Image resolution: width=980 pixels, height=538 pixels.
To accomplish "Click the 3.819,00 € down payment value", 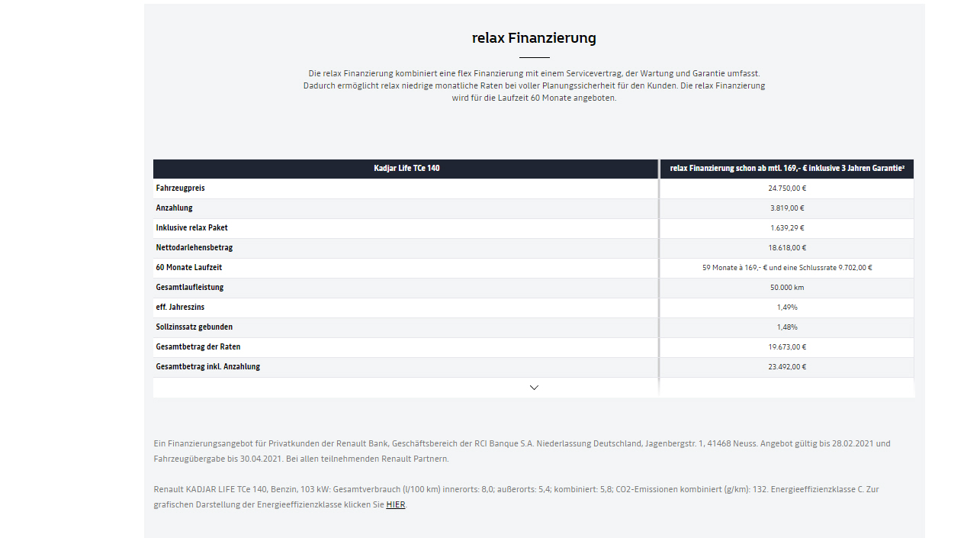I will (x=787, y=208).
